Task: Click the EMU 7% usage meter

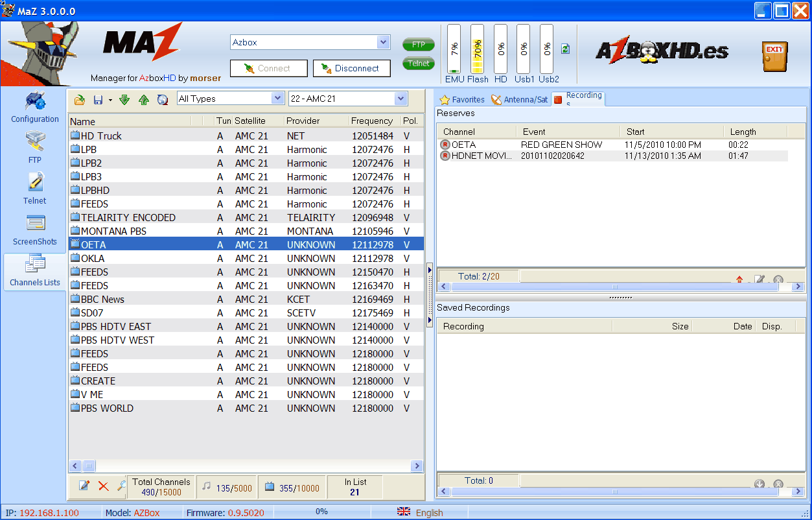Action: [x=454, y=49]
